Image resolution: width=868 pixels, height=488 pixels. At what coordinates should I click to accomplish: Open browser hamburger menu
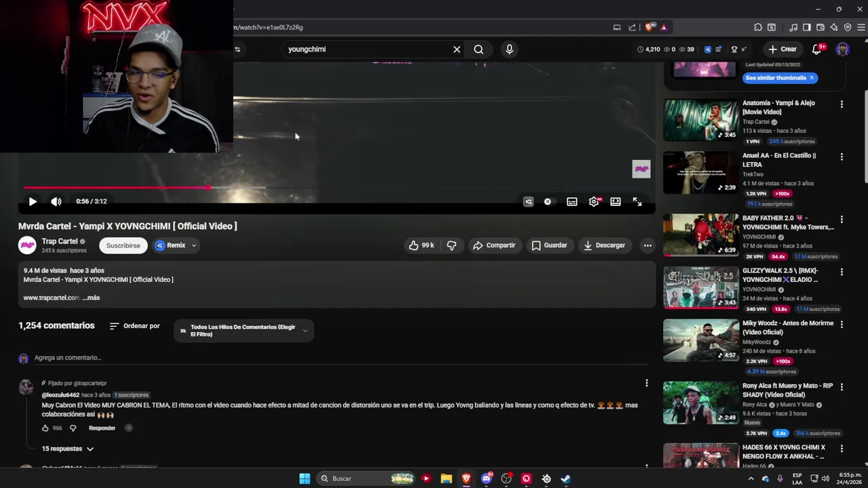(x=861, y=27)
